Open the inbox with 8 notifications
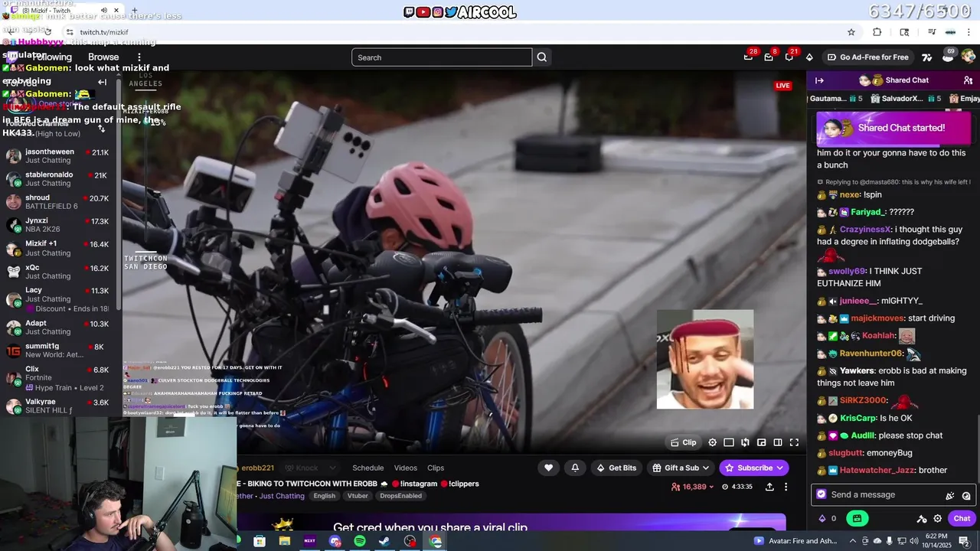This screenshot has height=551, width=980. 769,57
